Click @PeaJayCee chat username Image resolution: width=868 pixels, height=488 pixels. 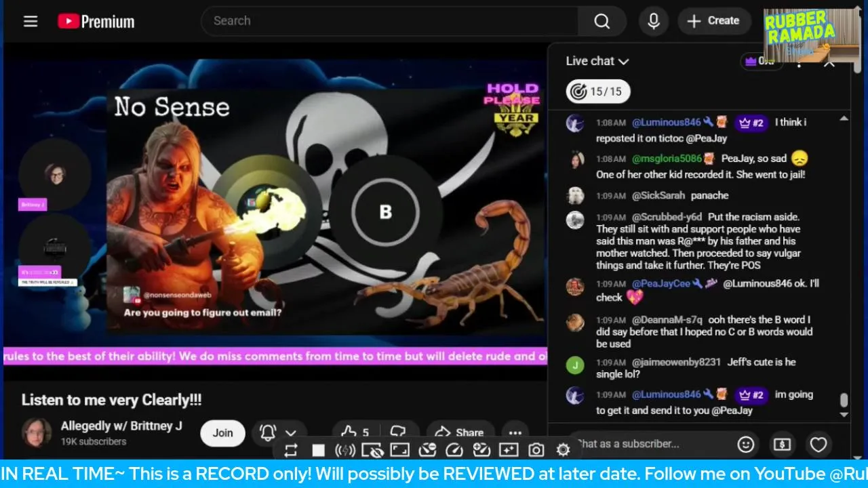click(660, 283)
